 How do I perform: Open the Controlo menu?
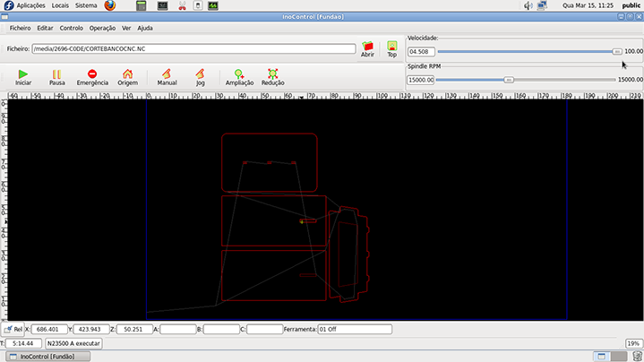(x=72, y=28)
